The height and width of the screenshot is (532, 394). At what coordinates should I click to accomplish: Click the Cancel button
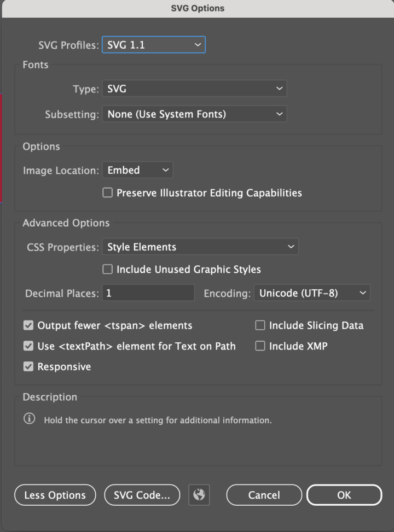(x=264, y=495)
